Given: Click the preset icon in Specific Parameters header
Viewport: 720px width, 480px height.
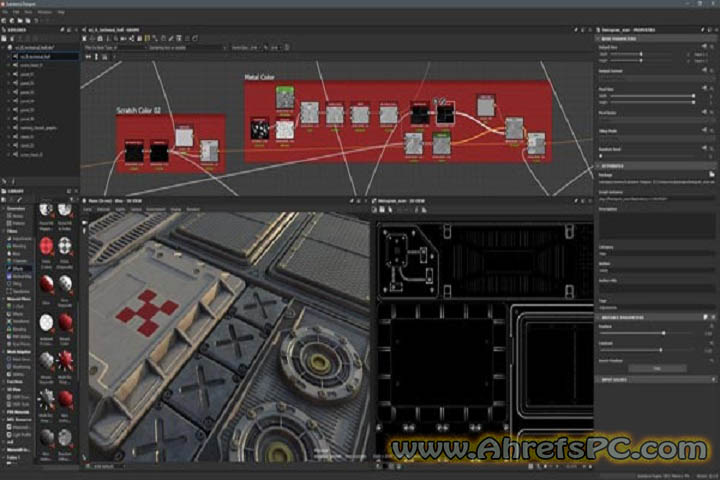Looking at the screenshot, I should click(x=706, y=317).
